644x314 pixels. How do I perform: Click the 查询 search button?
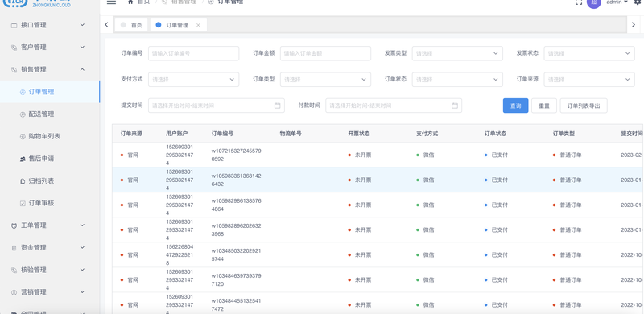(x=515, y=105)
